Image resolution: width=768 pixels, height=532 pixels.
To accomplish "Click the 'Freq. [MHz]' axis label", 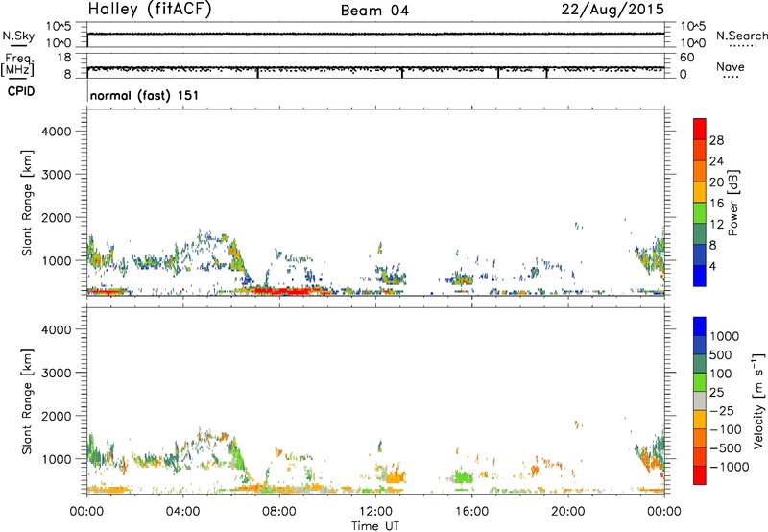I will pos(17,64).
